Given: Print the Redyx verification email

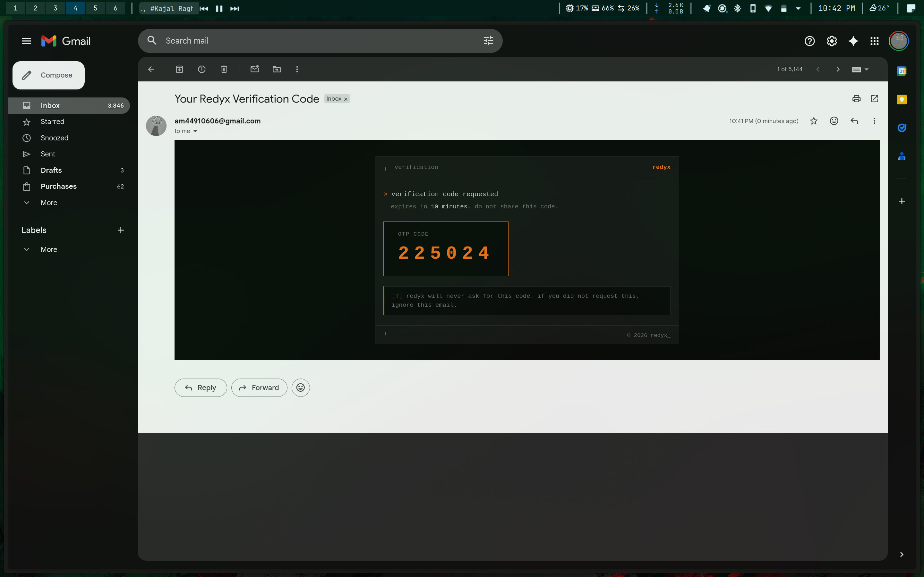Looking at the screenshot, I should coord(856,99).
